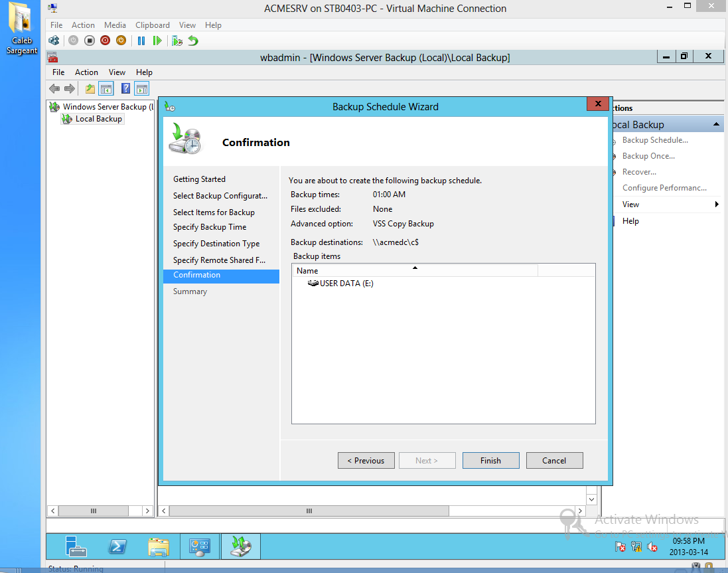728x573 pixels.
Task: Click Backup Schedule... in Actions pane
Action: 655,140
